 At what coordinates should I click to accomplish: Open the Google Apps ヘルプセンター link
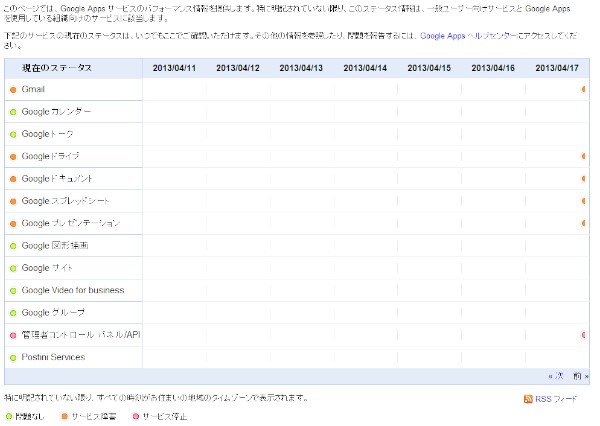468,36
